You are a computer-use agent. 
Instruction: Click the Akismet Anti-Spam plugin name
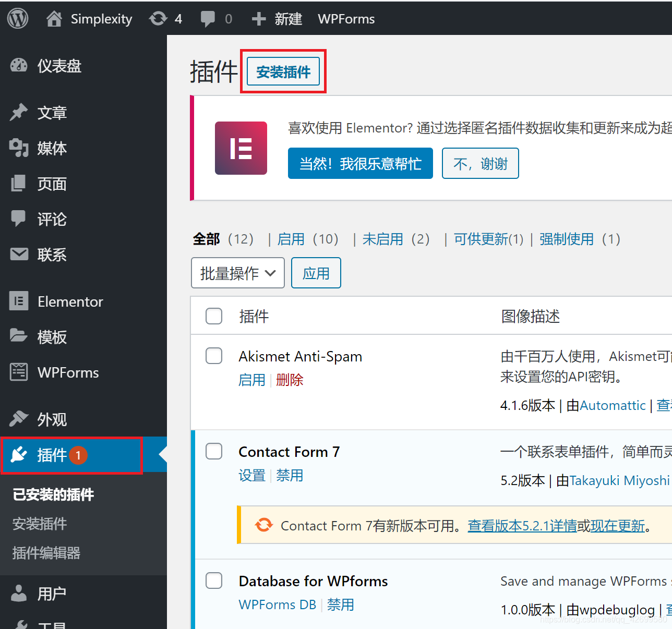coord(301,356)
